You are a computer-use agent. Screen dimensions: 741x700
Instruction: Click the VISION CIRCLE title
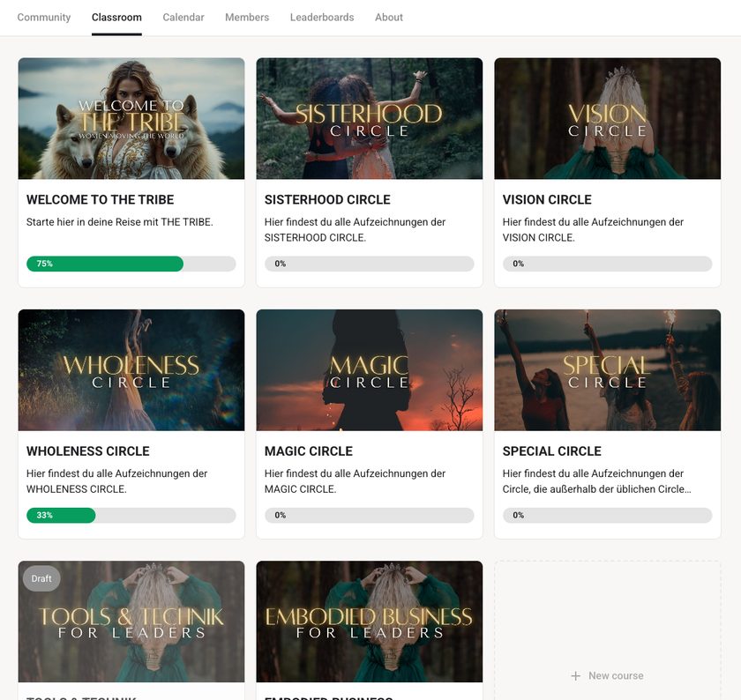click(547, 200)
